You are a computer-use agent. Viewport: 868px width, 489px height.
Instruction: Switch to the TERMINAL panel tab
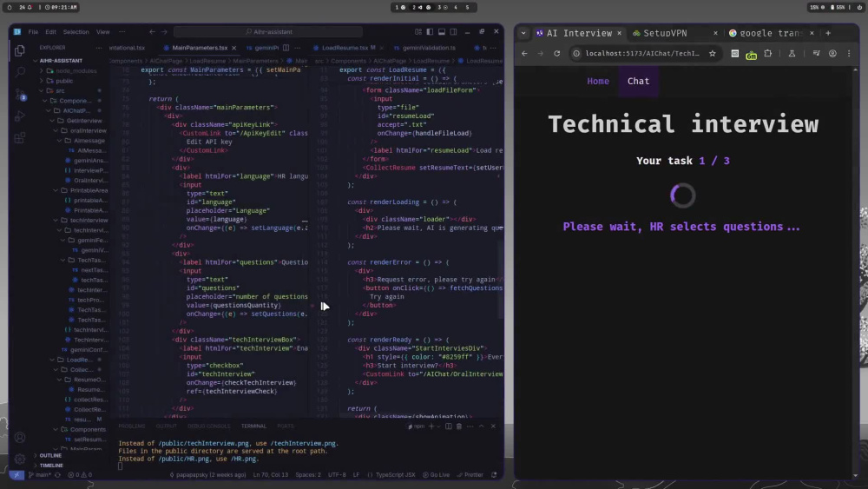coord(253,426)
